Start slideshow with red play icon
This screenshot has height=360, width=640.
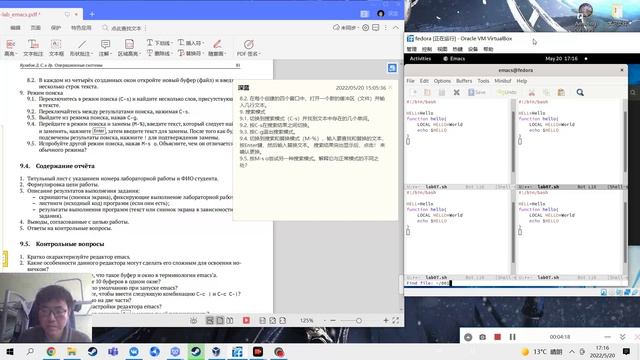(x=246, y=320)
